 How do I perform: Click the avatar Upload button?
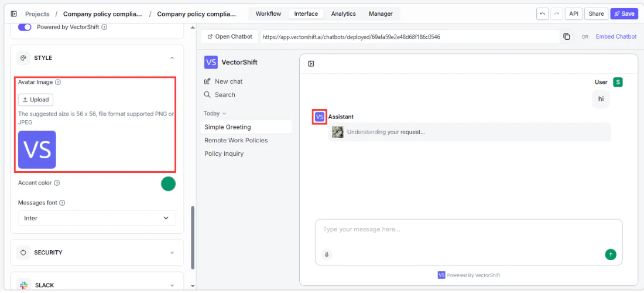tap(36, 100)
